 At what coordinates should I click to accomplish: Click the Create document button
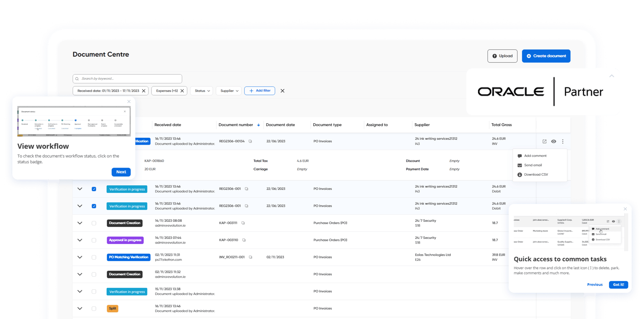(546, 56)
